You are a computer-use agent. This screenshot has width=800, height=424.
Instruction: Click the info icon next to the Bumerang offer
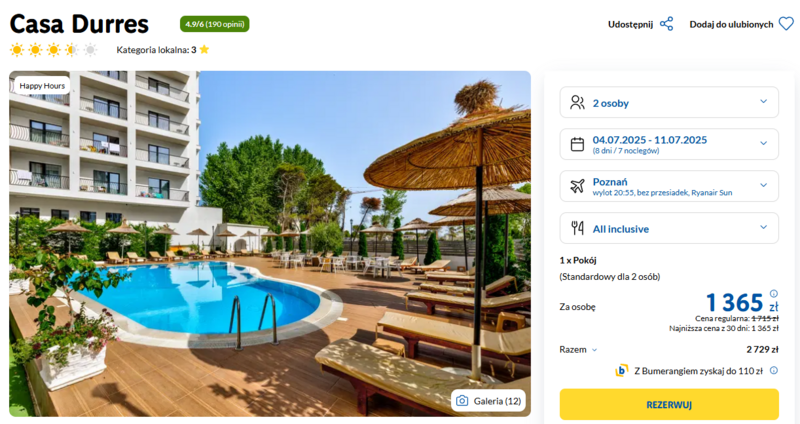click(773, 370)
